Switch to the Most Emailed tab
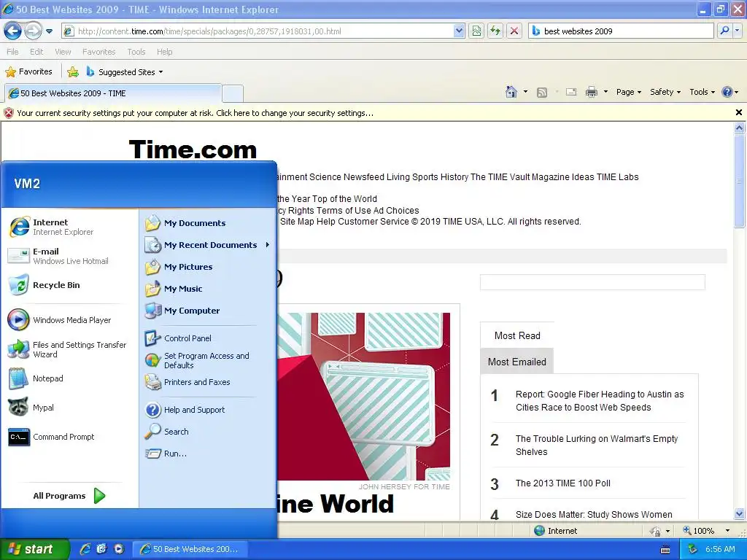 (517, 362)
